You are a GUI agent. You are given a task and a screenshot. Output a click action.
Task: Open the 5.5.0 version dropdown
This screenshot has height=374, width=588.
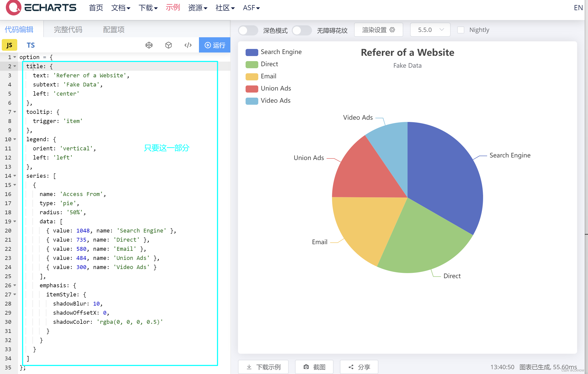click(x=430, y=30)
